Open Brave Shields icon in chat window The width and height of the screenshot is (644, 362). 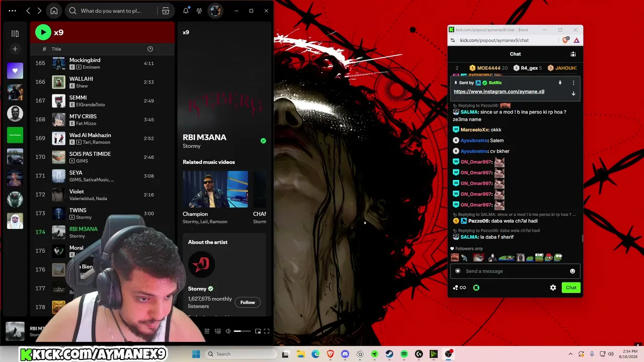(566, 40)
